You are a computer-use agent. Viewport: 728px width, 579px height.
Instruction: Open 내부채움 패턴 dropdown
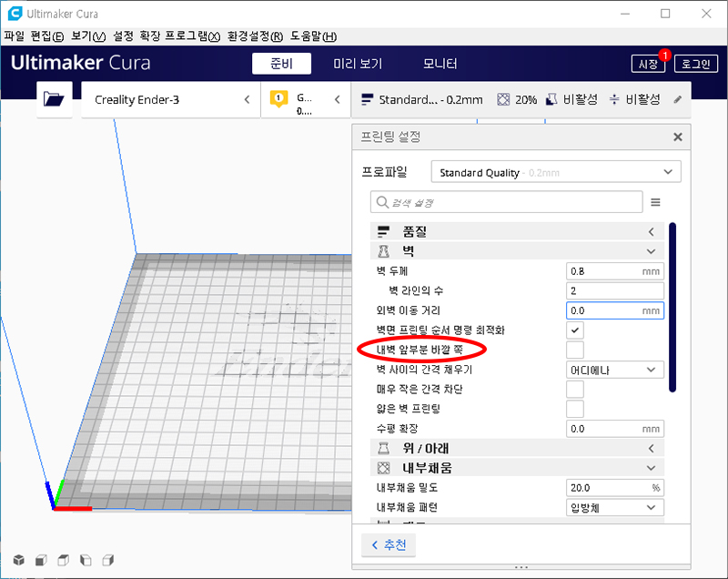615,507
